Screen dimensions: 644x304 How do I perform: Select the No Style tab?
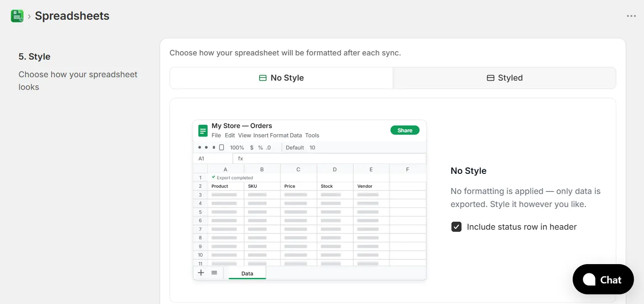[281, 78]
